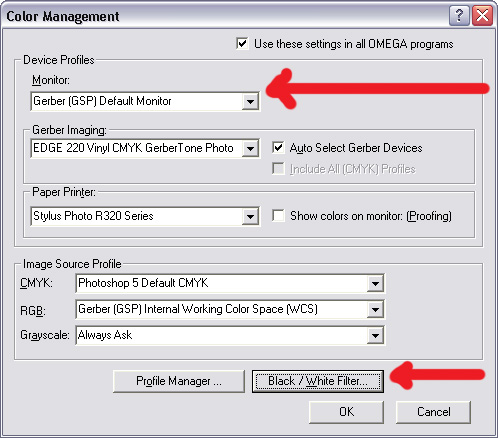Open the Profile Manager button

[179, 381]
